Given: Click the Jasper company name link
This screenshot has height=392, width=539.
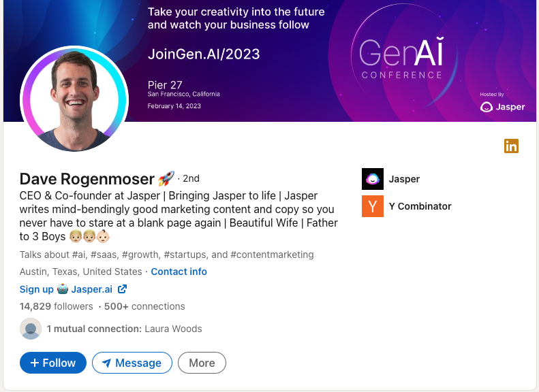Looking at the screenshot, I should [404, 179].
